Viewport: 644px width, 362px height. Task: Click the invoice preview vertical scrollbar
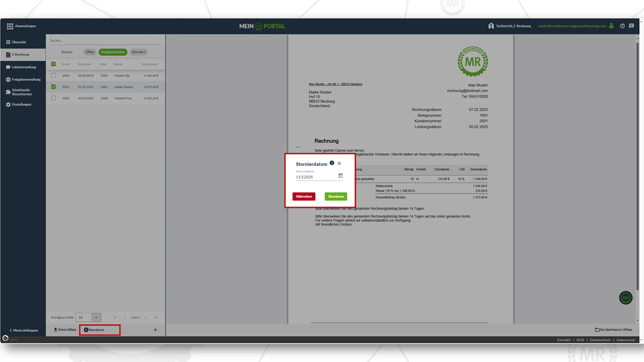[637, 166]
